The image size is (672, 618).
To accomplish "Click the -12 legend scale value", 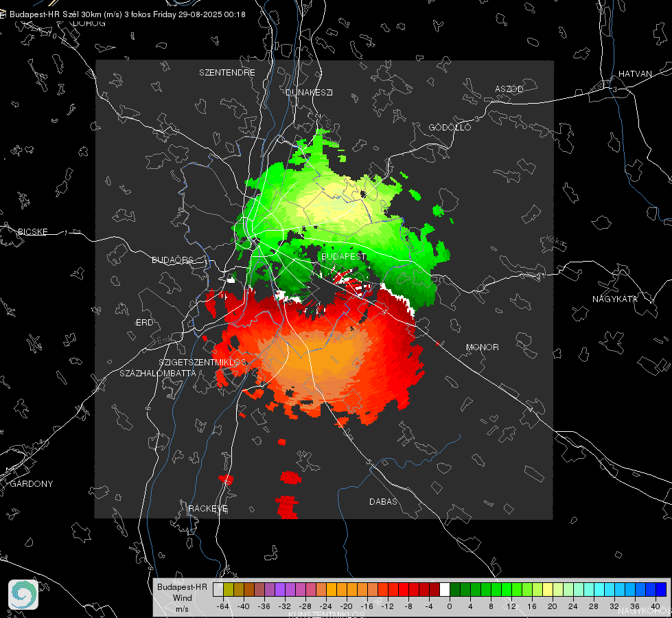I will click(x=387, y=607).
